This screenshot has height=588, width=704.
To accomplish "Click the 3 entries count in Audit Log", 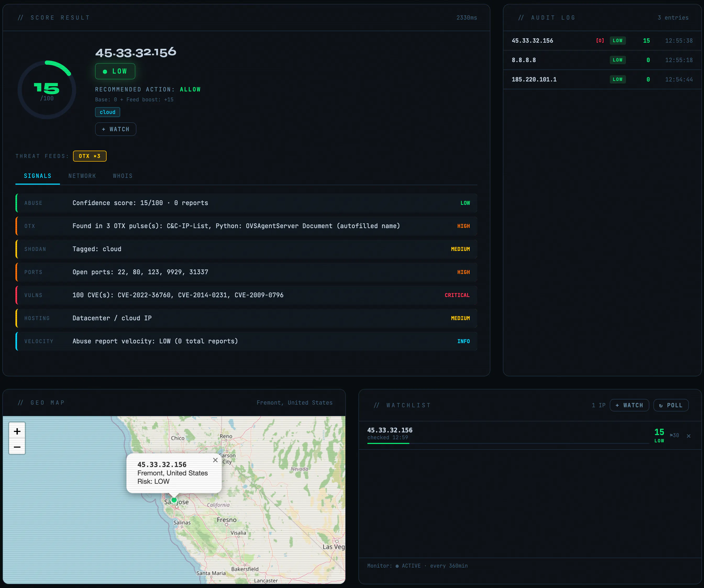I will tap(673, 18).
